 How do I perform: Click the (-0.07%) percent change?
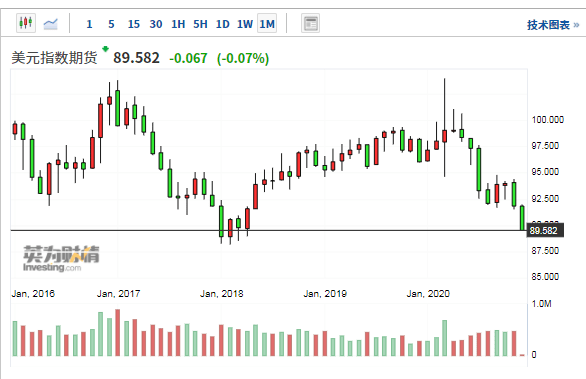point(243,58)
